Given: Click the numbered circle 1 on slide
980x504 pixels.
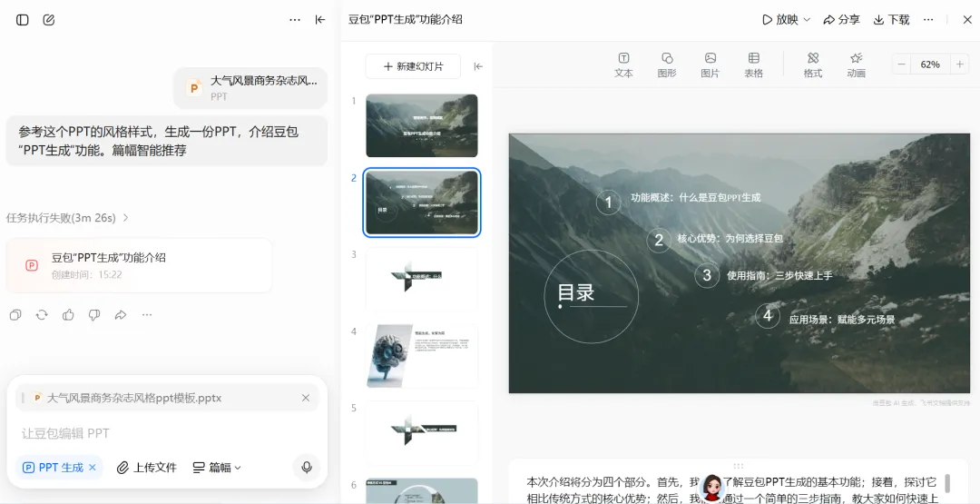Looking at the screenshot, I should coord(608,202).
